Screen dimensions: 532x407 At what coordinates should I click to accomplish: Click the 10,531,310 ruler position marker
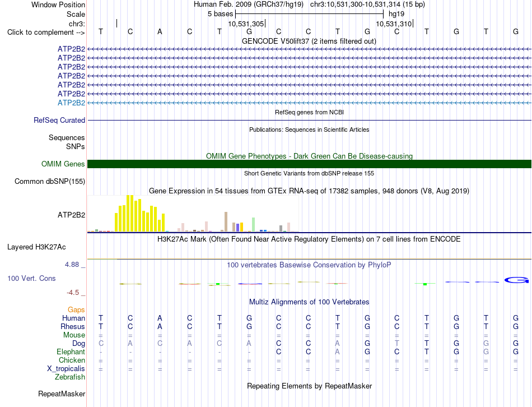pos(394,24)
